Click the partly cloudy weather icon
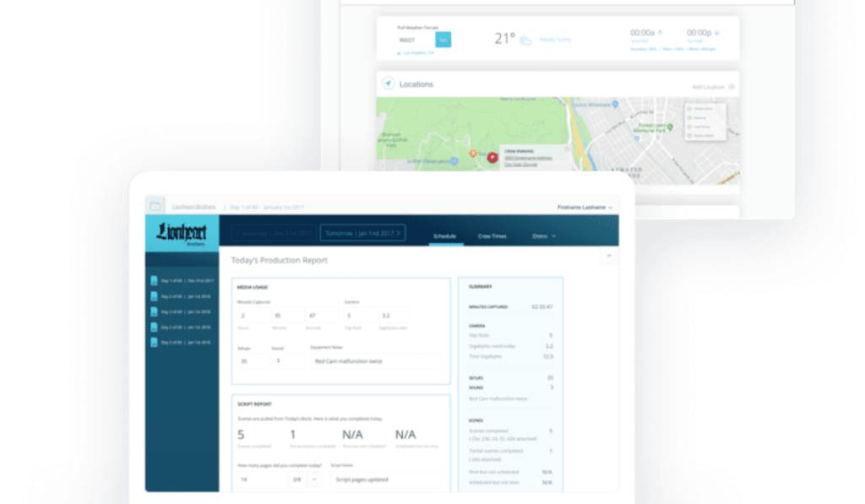The width and height of the screenshot is (865, 504). pyautogui.click(x=525, y=40)
